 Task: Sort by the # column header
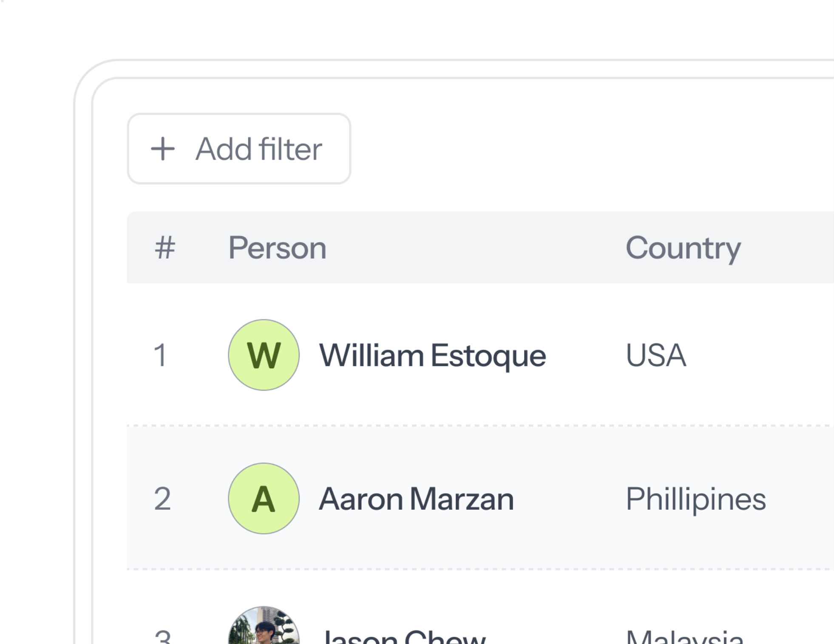165,248
